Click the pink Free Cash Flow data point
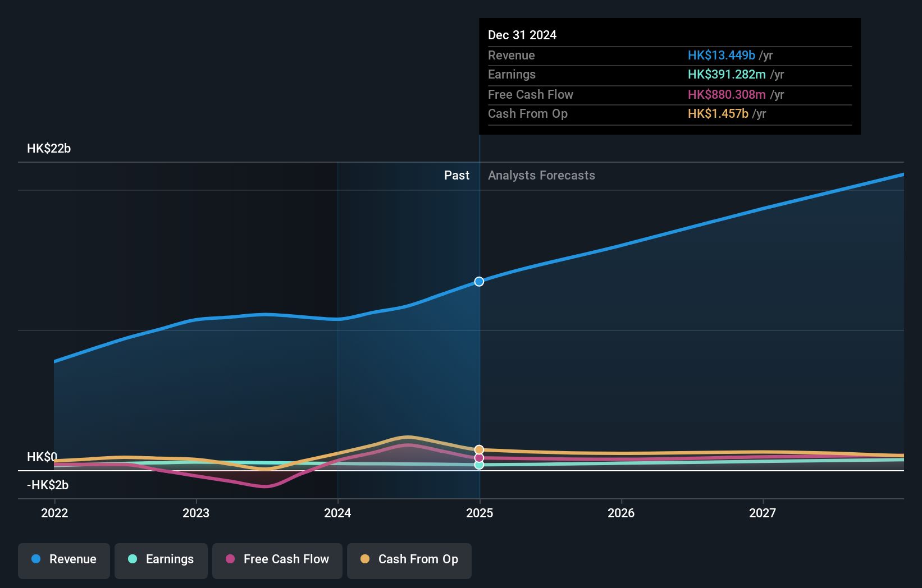922x588 pixels. pos(479,458)
